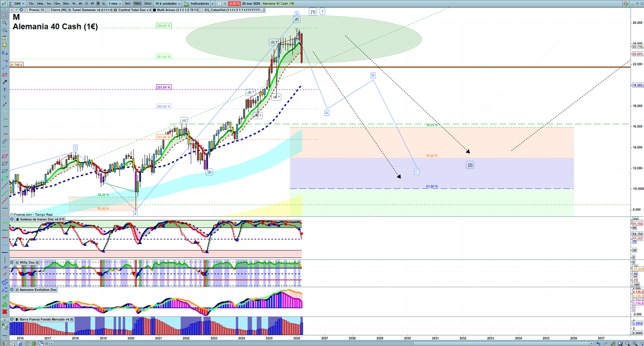Screen dimensions: 644x346
Task: Toggle the Precio checkbox
Action: point(27,10)
